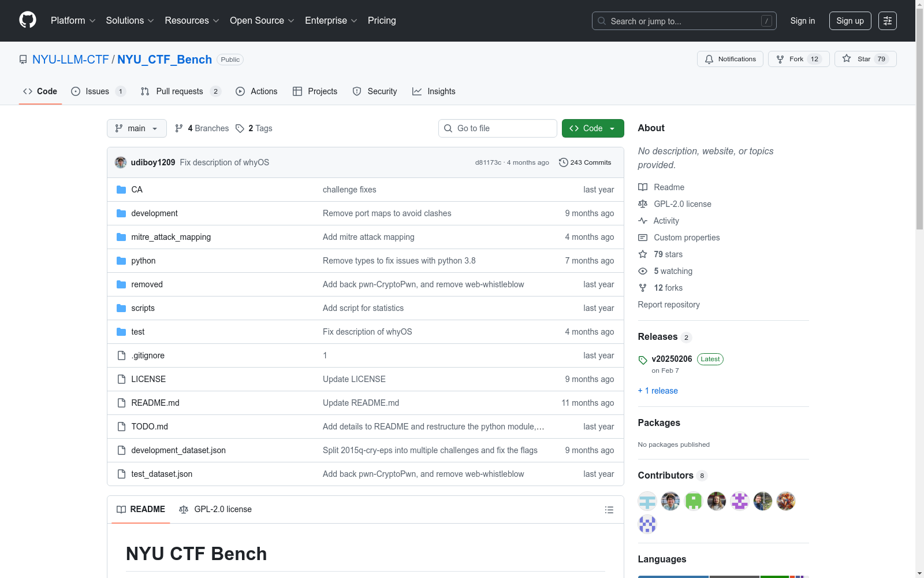This screenshot has height=578, width=924.
Task: Switch to the Pull requests tab
Action: tap(181, 91)
